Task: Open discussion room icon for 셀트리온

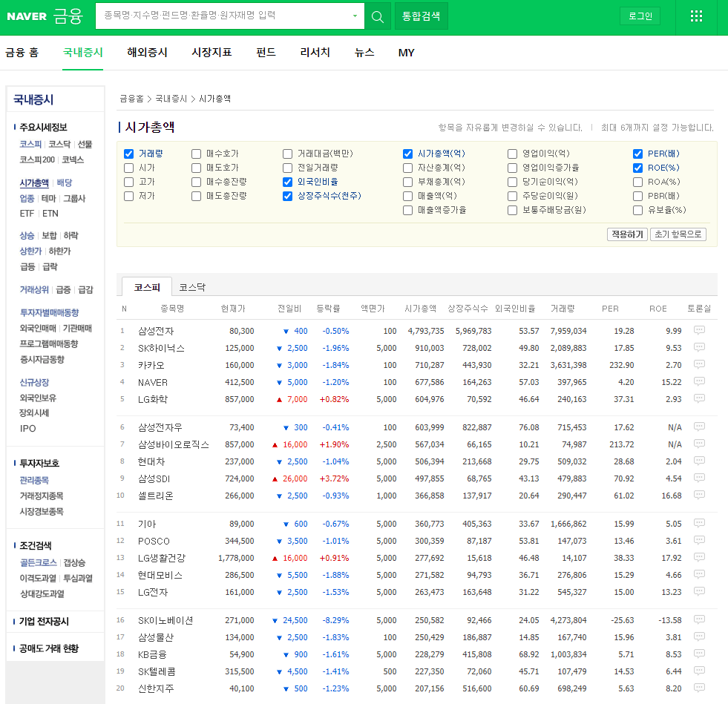Action: tap(699, 495)
